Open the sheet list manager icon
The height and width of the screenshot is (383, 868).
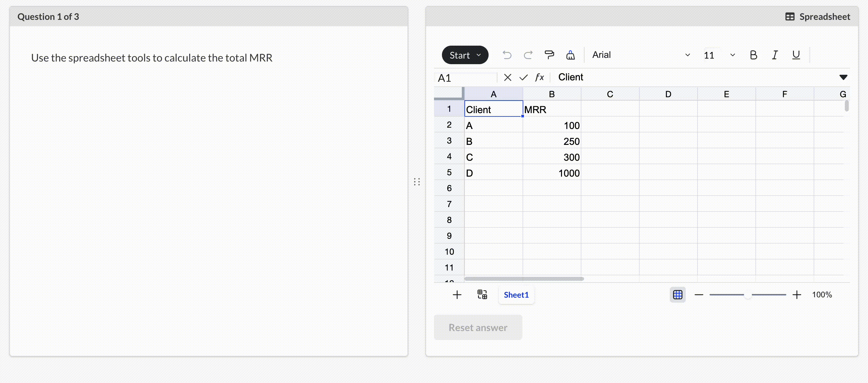(482, 295)
